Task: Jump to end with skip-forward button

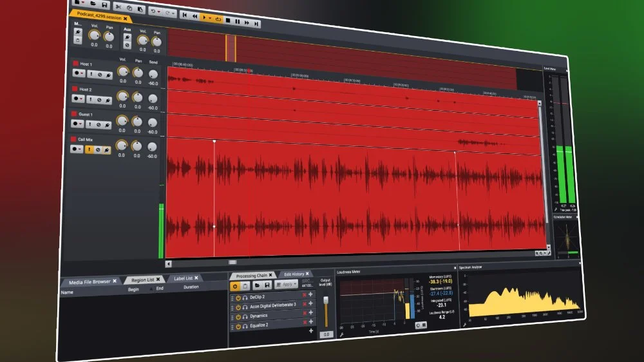Action: (x=256, y=24)
